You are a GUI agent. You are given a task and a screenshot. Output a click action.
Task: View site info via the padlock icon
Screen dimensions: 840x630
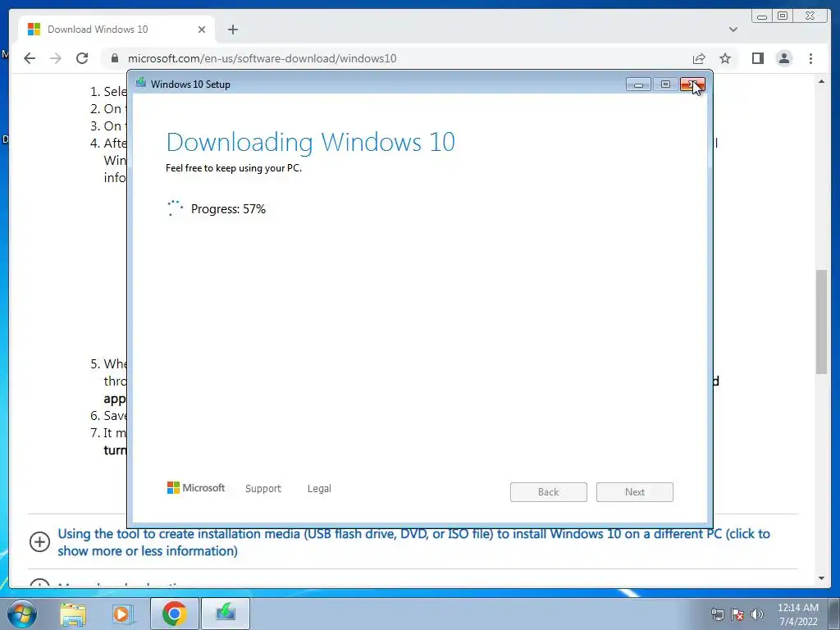tap(115, 58)
